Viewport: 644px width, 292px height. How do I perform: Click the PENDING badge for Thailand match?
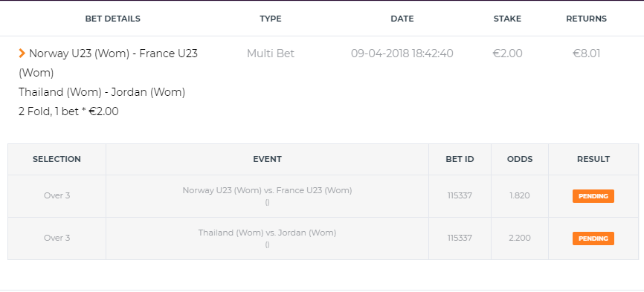coord(593,239)
